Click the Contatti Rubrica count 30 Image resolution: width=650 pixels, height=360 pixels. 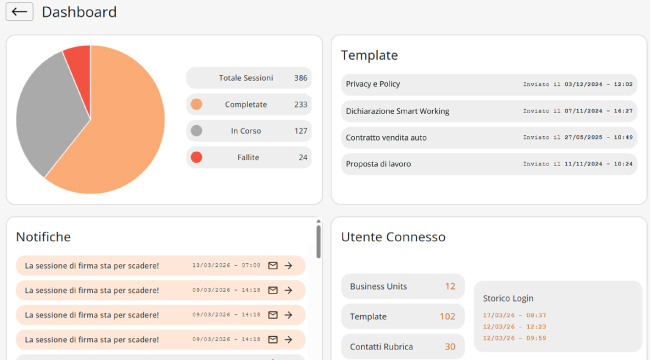tap(450, 347)
